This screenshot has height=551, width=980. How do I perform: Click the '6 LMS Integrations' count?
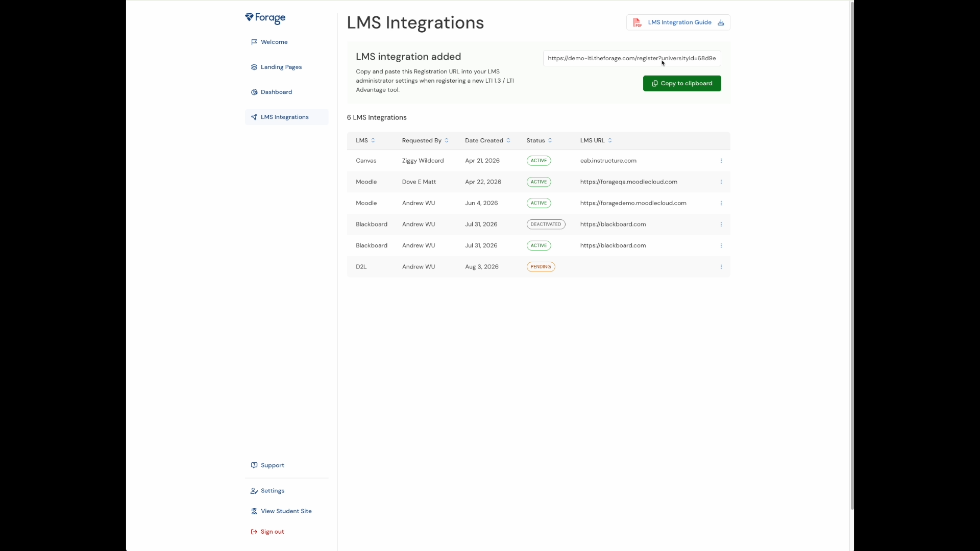(377, 117)
